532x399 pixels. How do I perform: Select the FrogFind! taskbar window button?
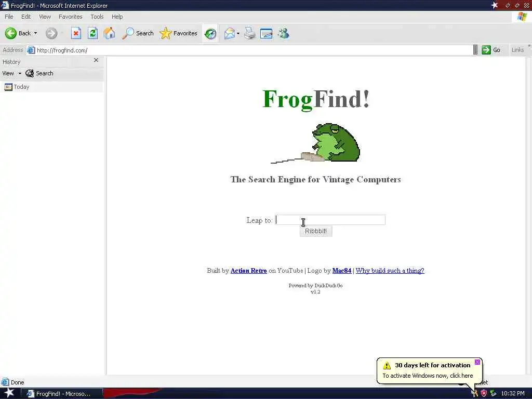click(62, 394)
